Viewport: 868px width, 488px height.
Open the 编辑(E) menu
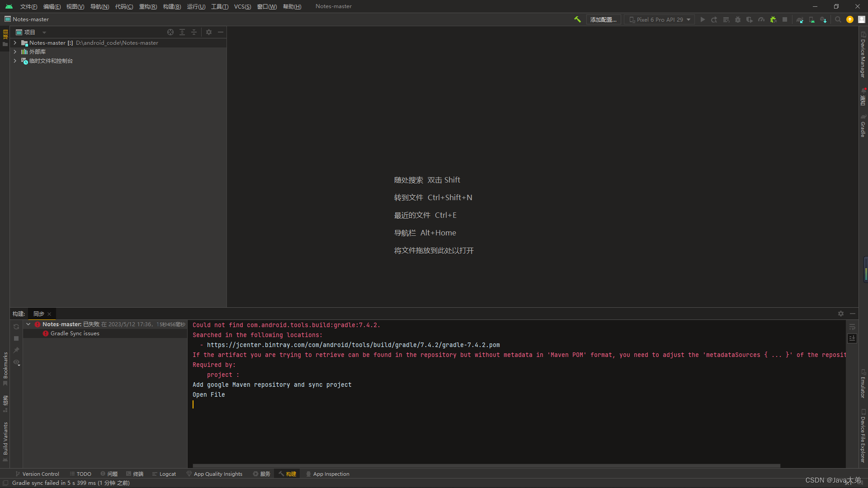coord(52,6)
